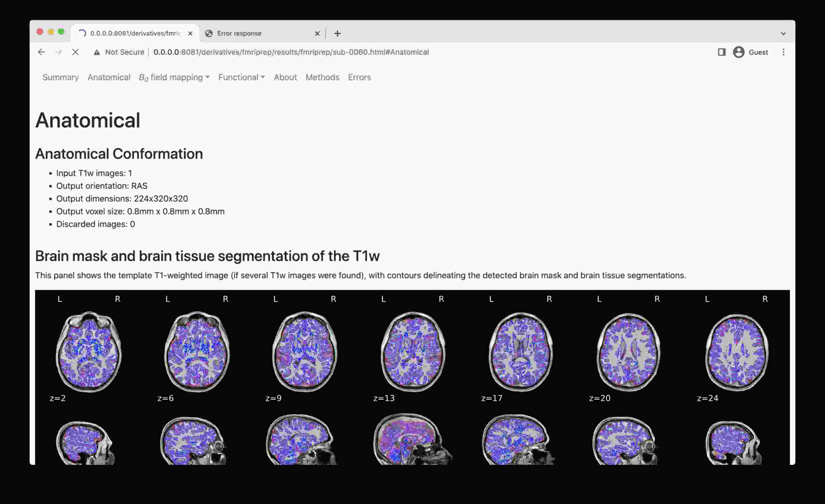Screen dimensions: 825x504
Task: Click axial brain slice z=24
Action: coord(736,352)
